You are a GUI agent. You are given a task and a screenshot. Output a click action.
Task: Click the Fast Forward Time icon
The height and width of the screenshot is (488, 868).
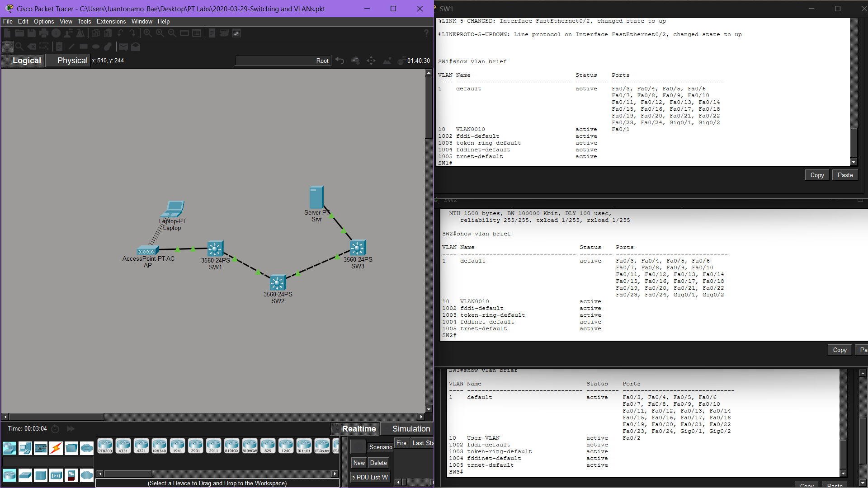[71, 429]
